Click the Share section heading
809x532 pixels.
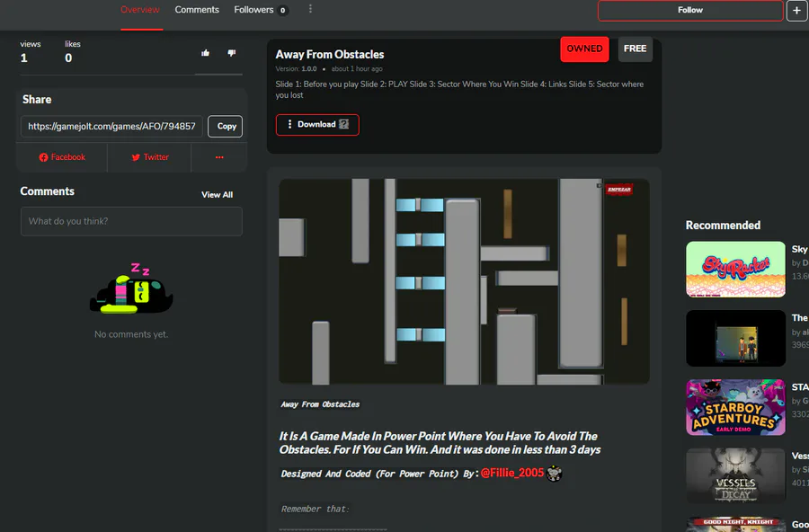(x=37, y=100)
